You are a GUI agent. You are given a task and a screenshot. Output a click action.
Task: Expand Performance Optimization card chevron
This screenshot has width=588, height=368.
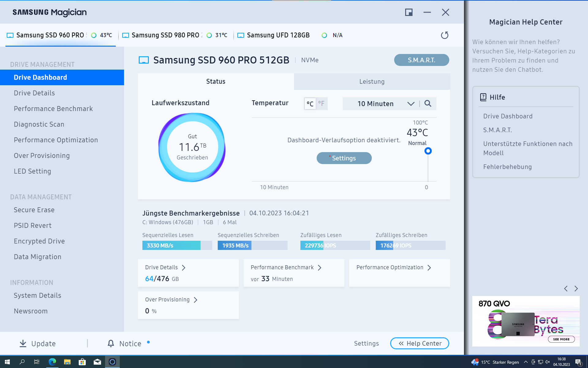pos(429,268)
